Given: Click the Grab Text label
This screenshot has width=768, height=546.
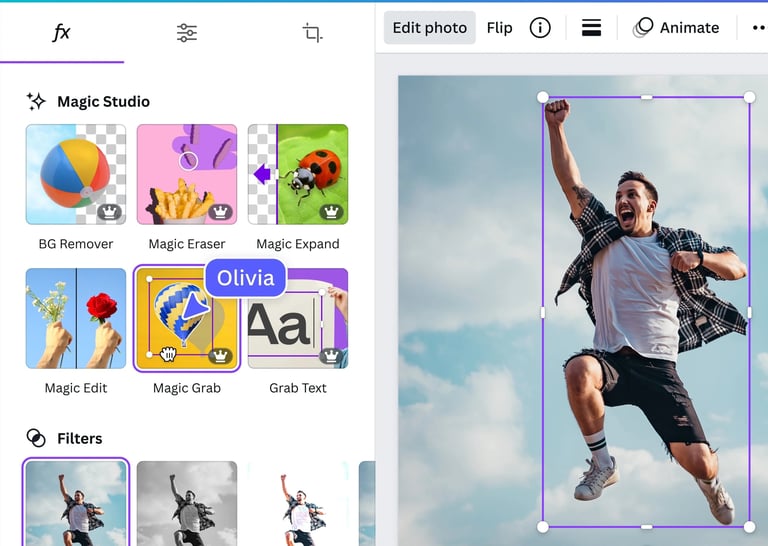Looking at the screenshot, I should pos(298,388).
